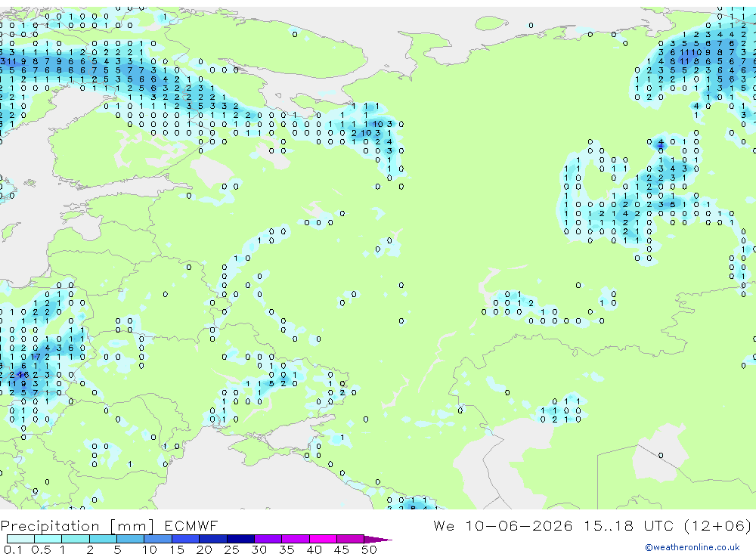Viewport: 756px width, 554px height.
Task: Click the '10' legend scale label
Action: 149,549
